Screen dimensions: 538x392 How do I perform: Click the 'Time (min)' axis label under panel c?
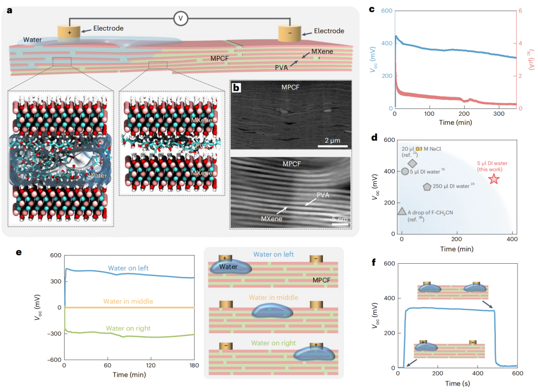point(455,122)
